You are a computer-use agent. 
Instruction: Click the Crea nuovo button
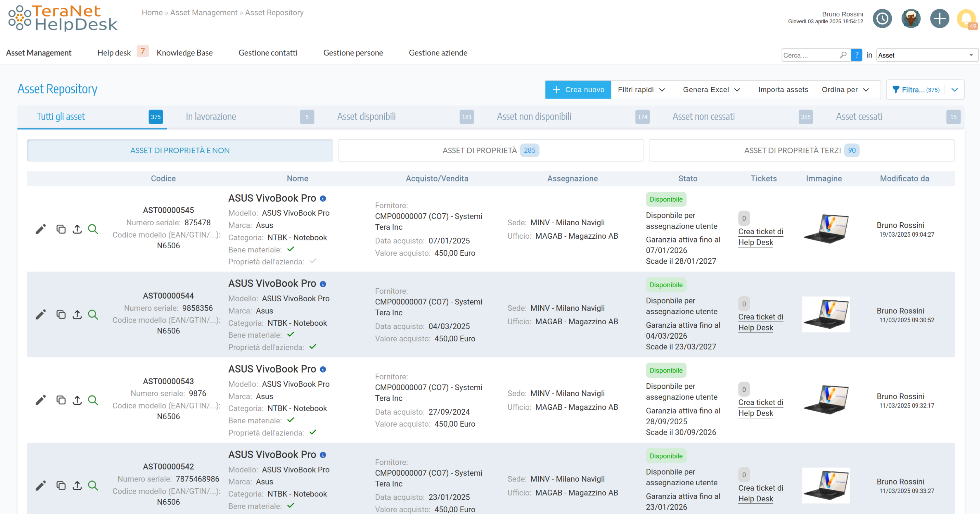[x=578, y=90]
